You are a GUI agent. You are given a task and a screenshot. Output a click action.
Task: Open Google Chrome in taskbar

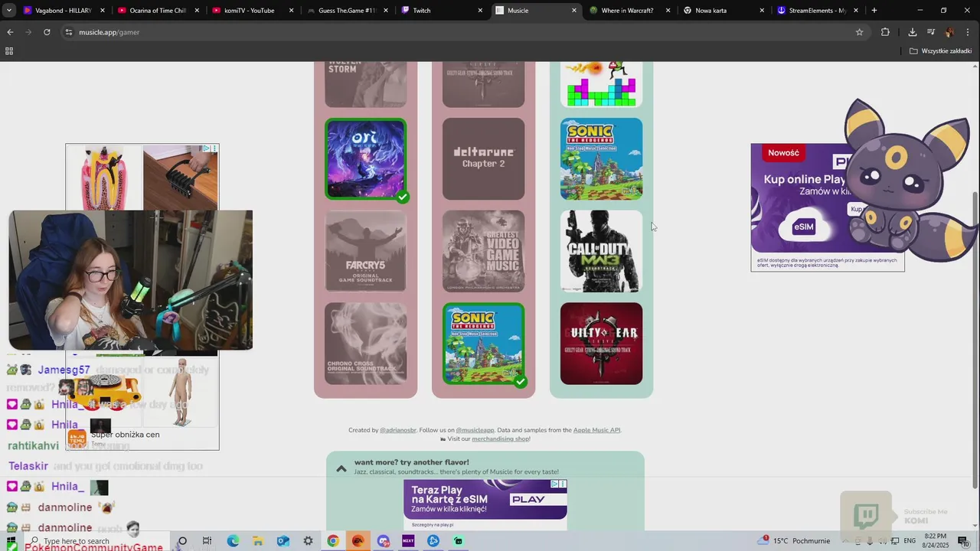coord(333,541)
